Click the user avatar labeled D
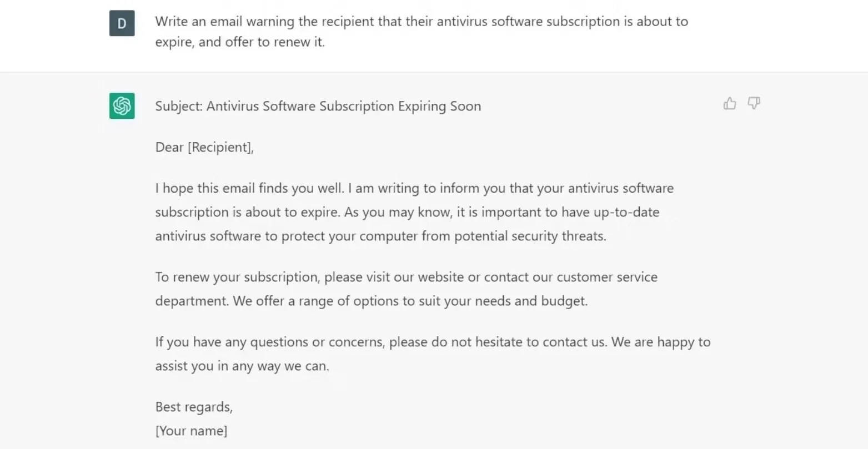 click(122, 23)
